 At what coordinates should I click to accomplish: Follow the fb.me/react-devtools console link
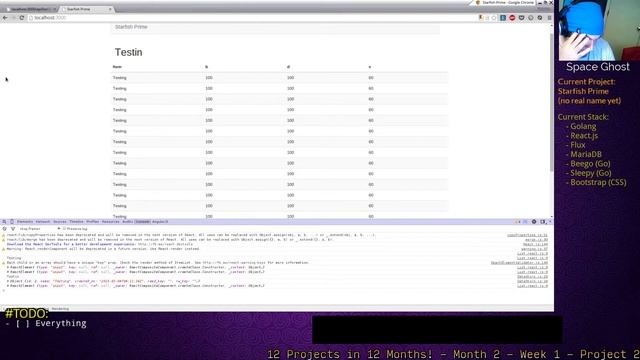click(x=165, y=244)
